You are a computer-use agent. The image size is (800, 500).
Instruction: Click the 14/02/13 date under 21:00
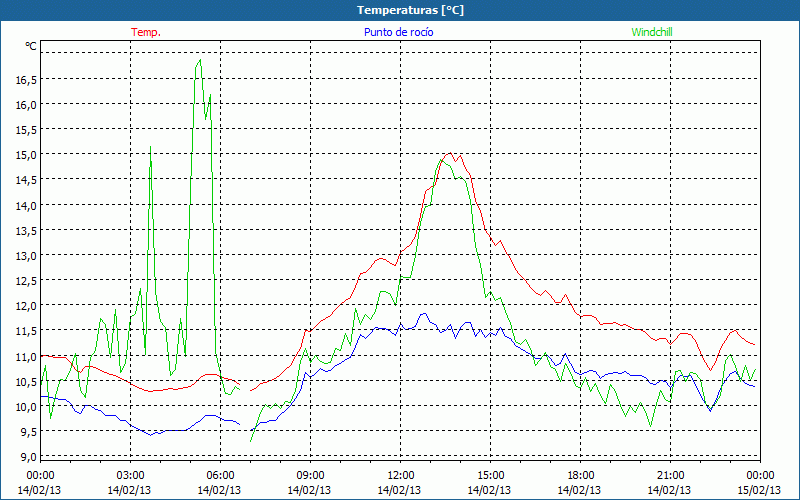669,490
